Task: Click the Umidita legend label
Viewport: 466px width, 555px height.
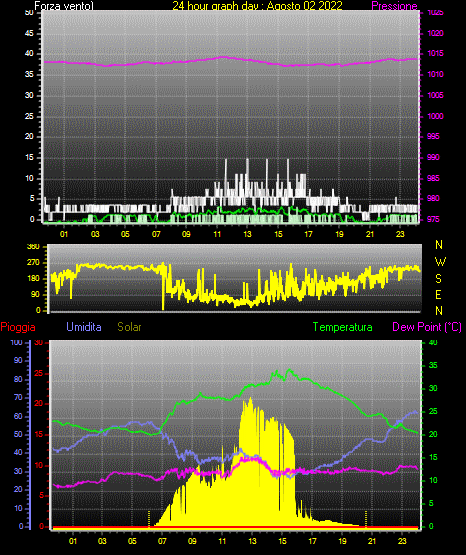Action: click(84, 327)
